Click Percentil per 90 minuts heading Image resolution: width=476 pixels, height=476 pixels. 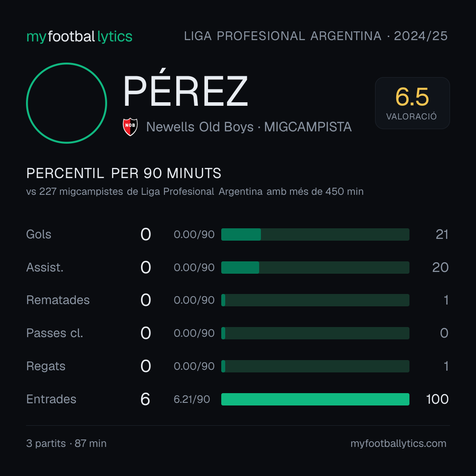point(124,173)
